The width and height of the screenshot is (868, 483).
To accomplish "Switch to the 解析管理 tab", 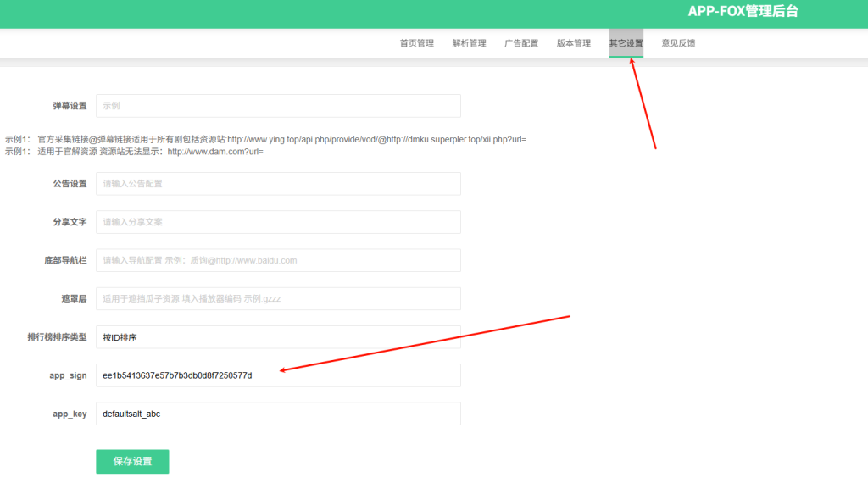I will [469, 43].
